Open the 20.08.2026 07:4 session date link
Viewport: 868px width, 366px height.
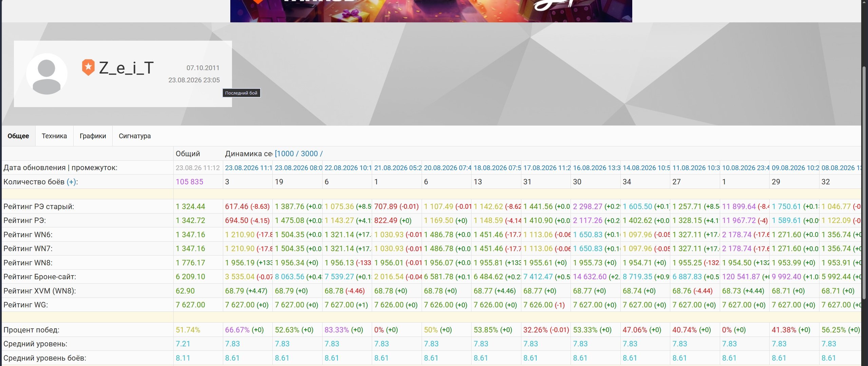click(447, 168)
